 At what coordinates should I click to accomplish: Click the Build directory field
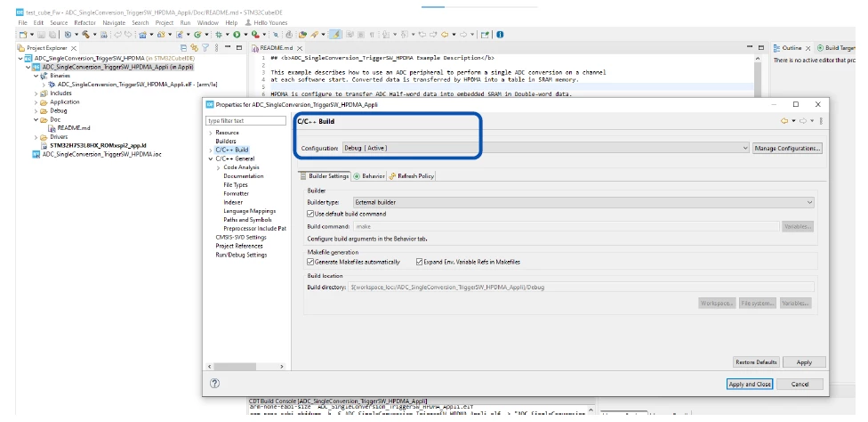[582, 287]
